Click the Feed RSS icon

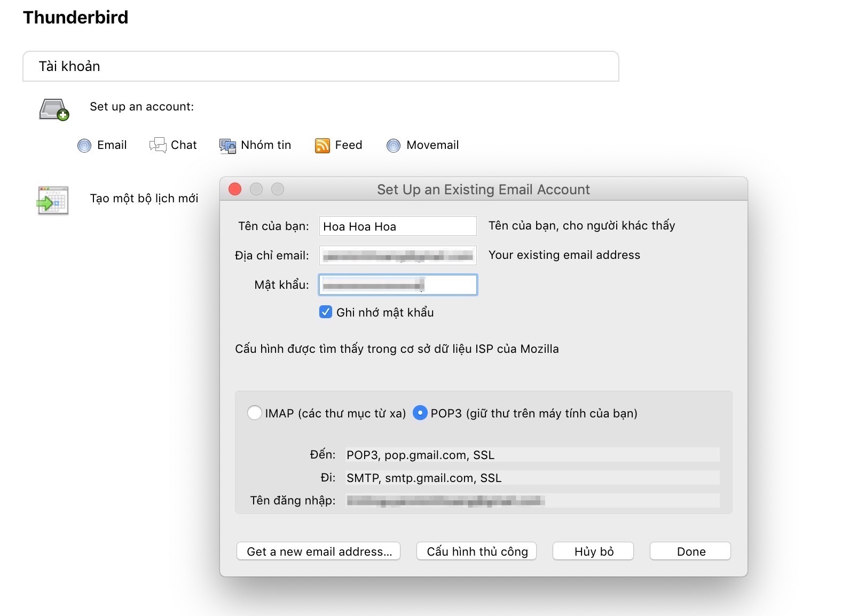pos(323,145)
